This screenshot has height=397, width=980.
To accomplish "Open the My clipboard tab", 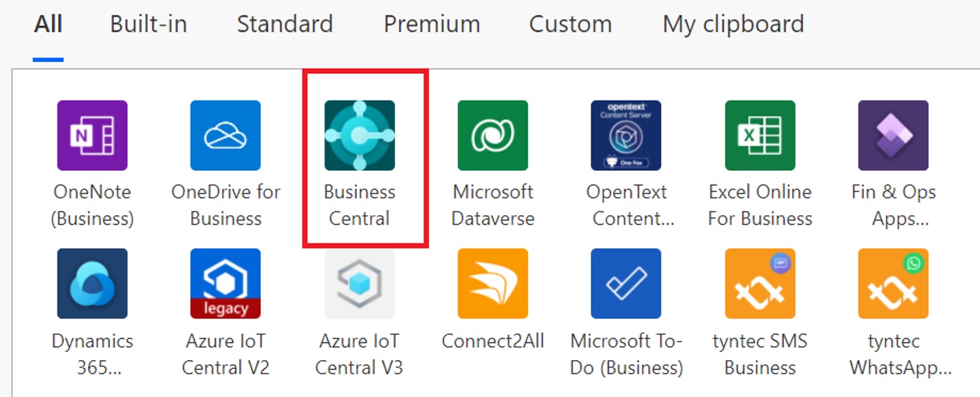I will (733, 25).
